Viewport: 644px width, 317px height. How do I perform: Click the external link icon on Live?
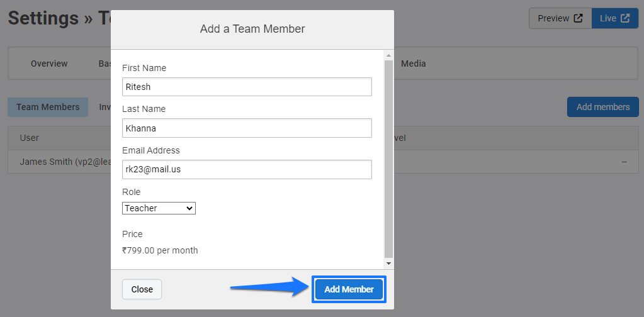click(625, 18)
